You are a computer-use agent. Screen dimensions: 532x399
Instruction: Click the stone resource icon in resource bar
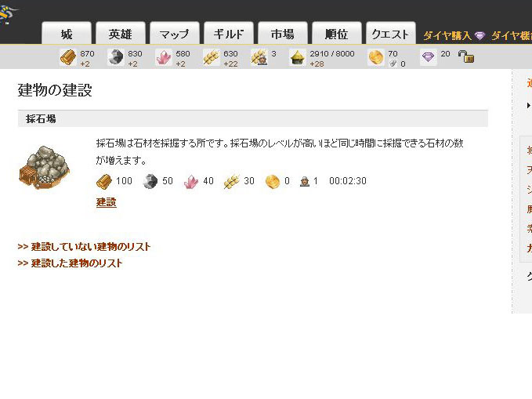[115, 57]
